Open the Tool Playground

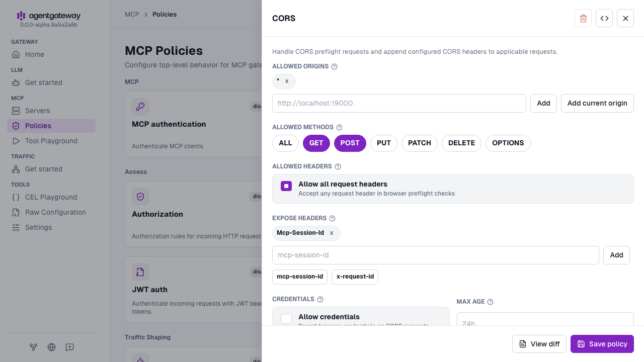(51, 141)
